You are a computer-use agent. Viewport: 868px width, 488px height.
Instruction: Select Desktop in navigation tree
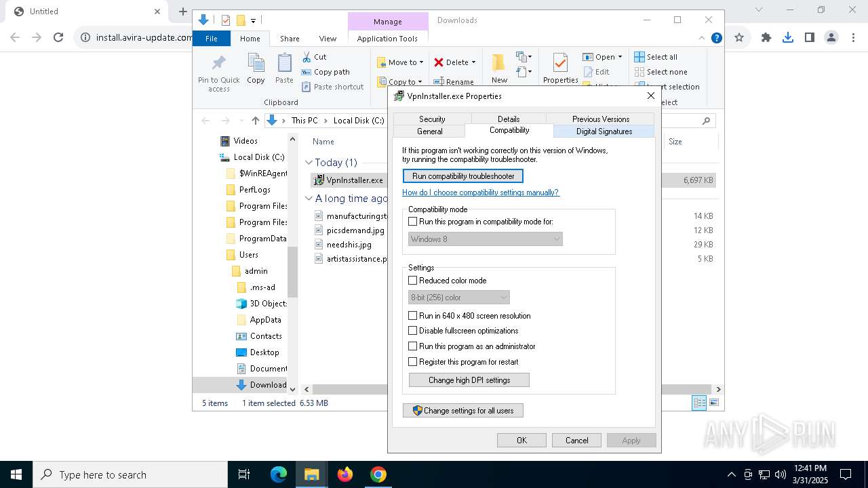[x=264, y=352]
